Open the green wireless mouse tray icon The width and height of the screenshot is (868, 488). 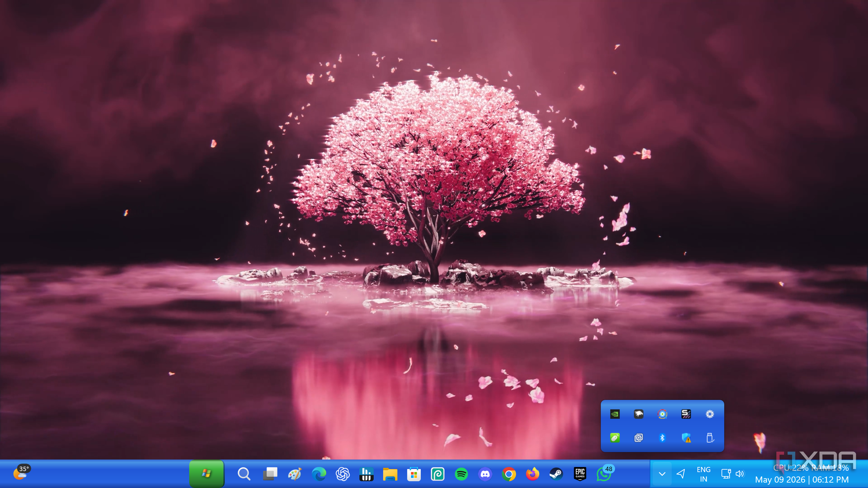615,438
